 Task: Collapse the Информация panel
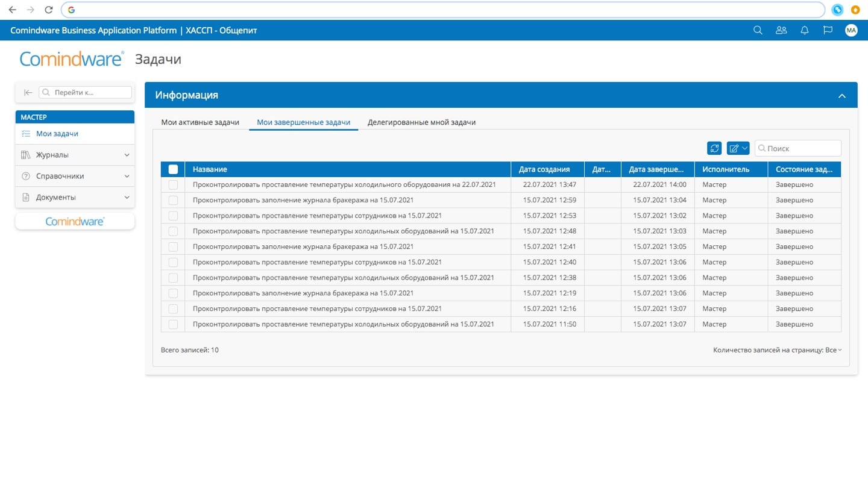tap(842, 96)
